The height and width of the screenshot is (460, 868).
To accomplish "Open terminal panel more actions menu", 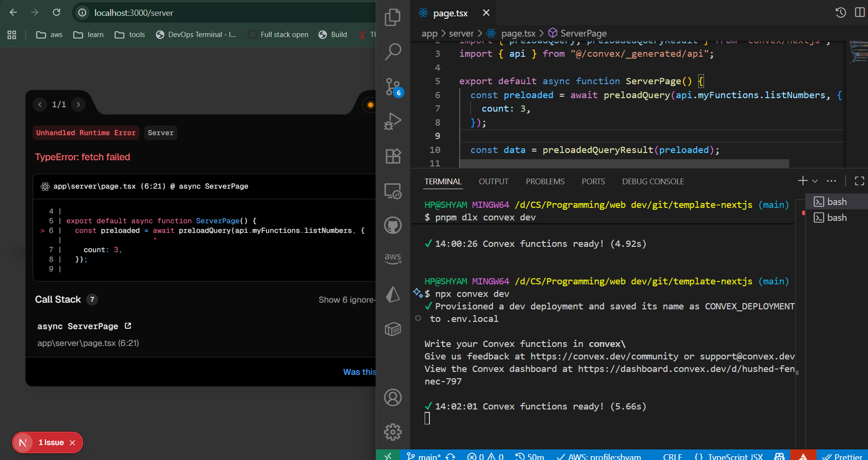I will coord(831,181).
